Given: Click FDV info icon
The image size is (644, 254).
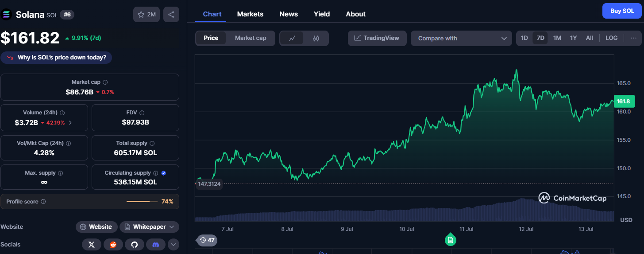Looking at the screenshot, I should tap(142, 113).
